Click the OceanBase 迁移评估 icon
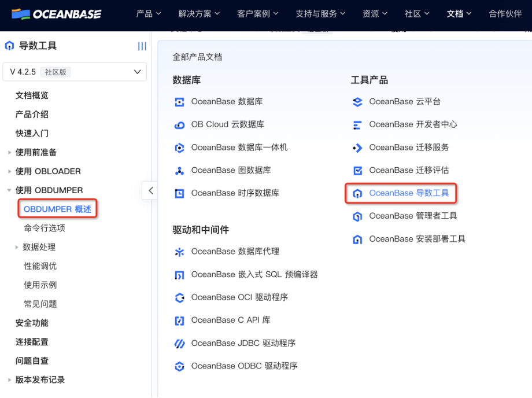The image size is (532, 398). tap(357, 171)
